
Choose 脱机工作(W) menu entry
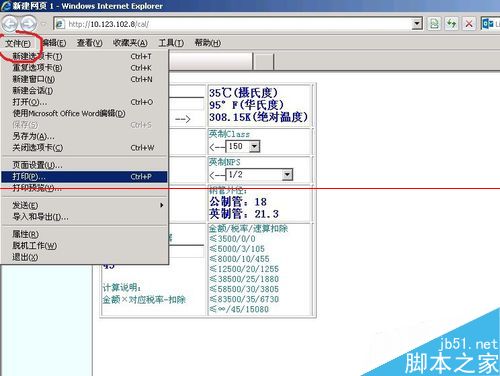[84, 246]
